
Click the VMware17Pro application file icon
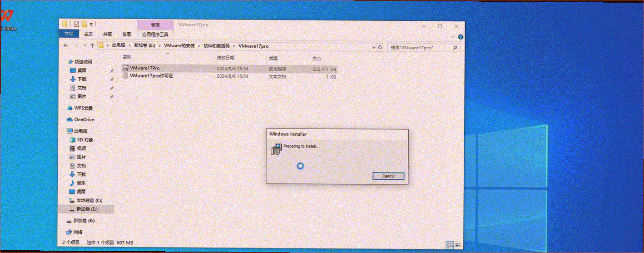coord(126,68)
